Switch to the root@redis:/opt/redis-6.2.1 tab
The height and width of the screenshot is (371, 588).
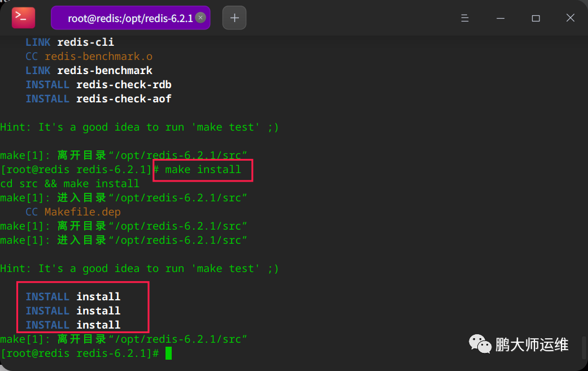coord(130,18)
